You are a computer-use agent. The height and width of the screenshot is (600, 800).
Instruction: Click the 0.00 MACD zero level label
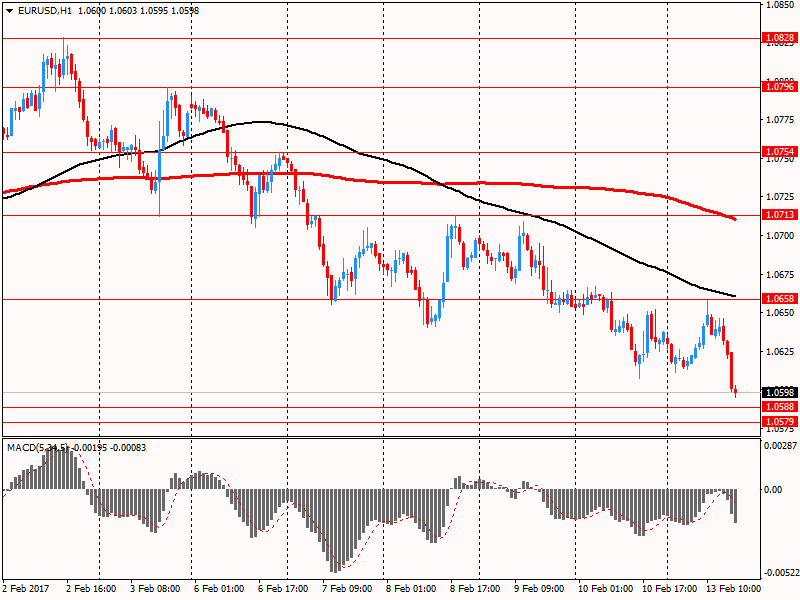(x=773, y=490)
